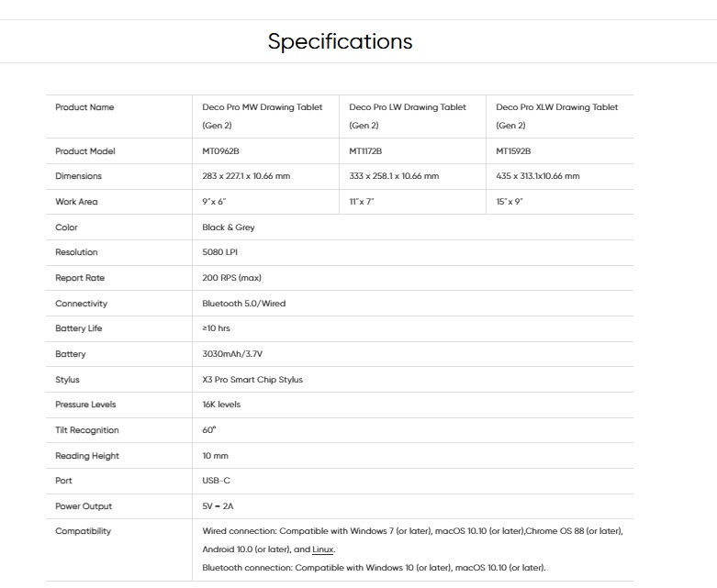
Task: Open the Linux hyperlink in Compatibility
Action: coord(323,549)
